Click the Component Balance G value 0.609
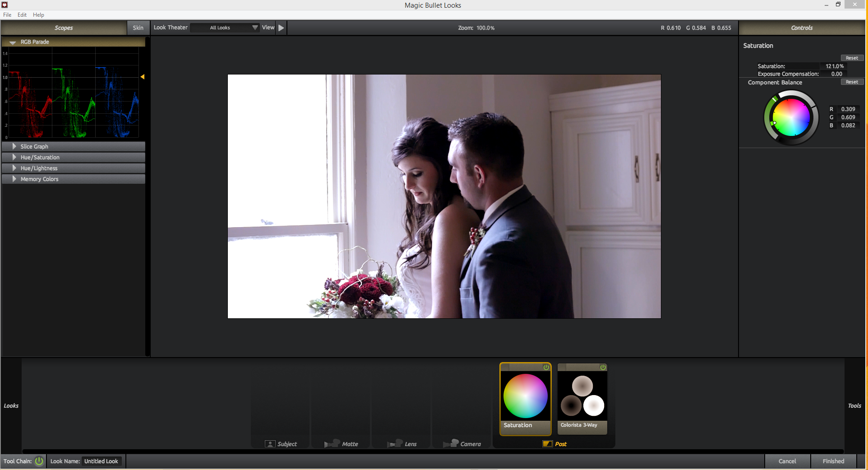The width and height of the screenshot is (868, 470). [x=848, y=117]
